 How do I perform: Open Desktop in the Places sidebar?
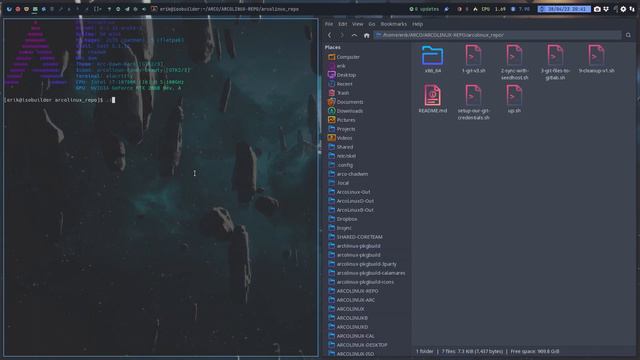coord(342,75)
